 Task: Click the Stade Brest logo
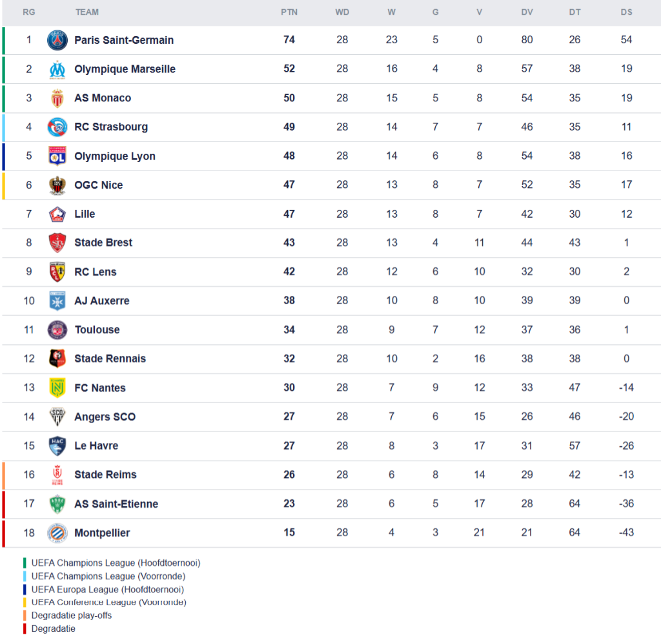[x=57, y=243]
